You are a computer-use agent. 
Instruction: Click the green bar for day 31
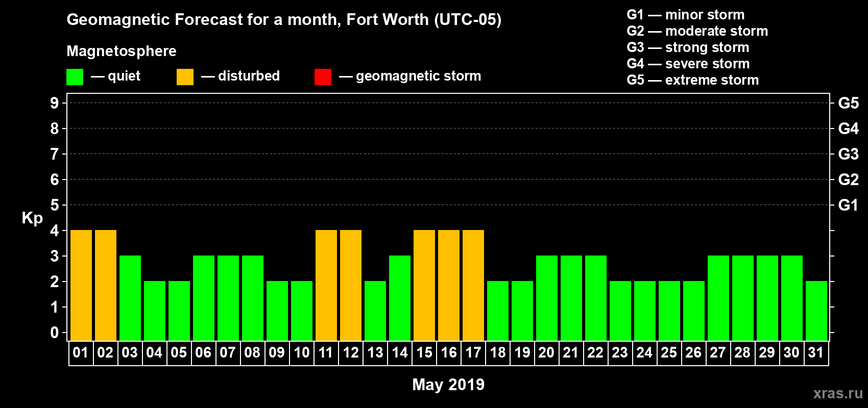point(816,311)
